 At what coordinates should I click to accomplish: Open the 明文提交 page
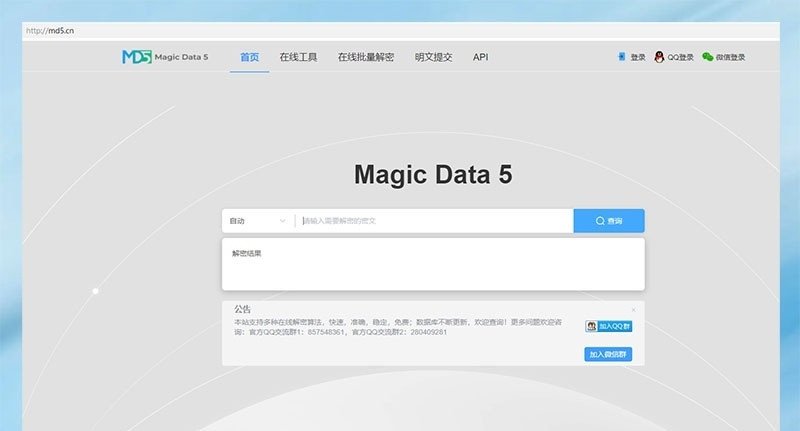click(x=433, y=57)
